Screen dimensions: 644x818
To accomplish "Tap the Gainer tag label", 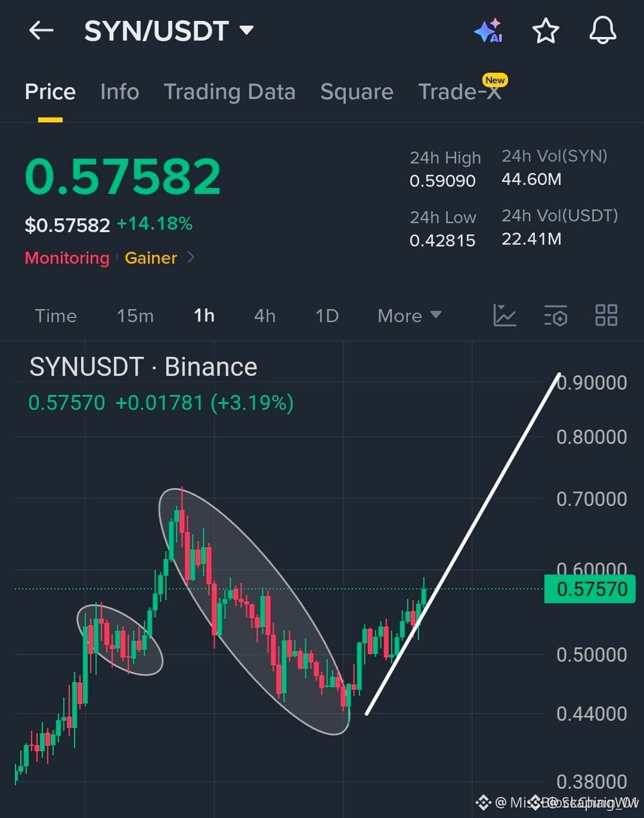I will coord(151,258).
